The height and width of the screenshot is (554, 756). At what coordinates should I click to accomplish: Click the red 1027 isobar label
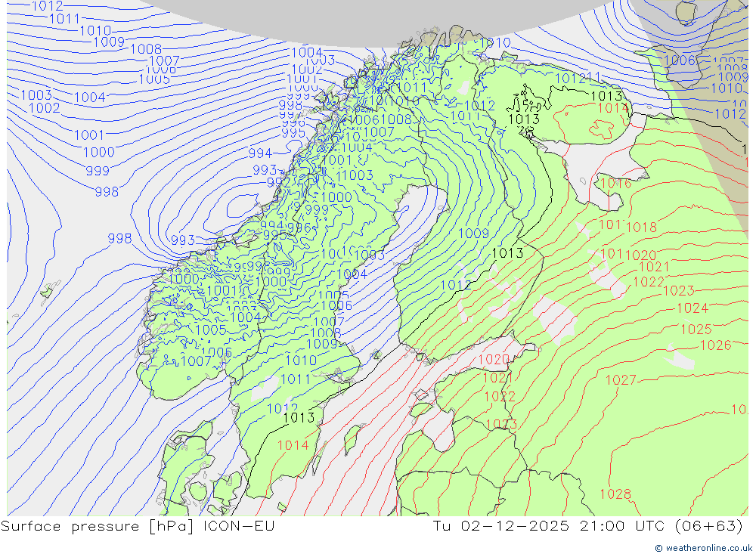[x=621, y=380]
